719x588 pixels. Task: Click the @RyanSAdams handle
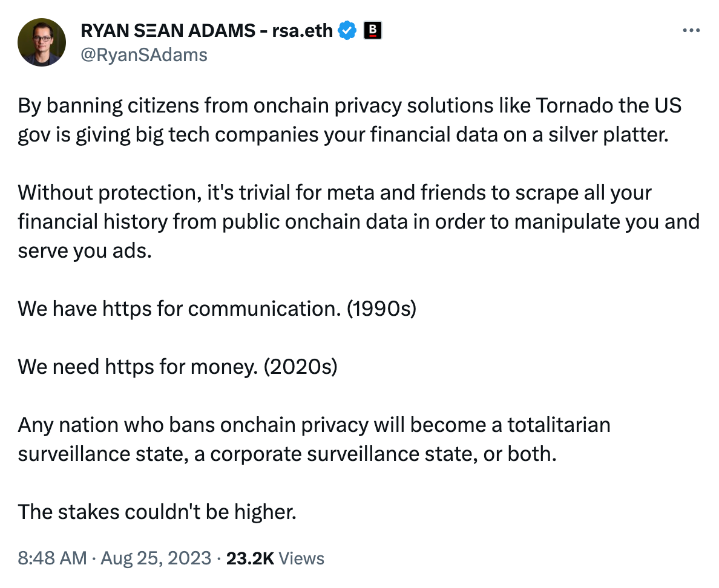144,55
